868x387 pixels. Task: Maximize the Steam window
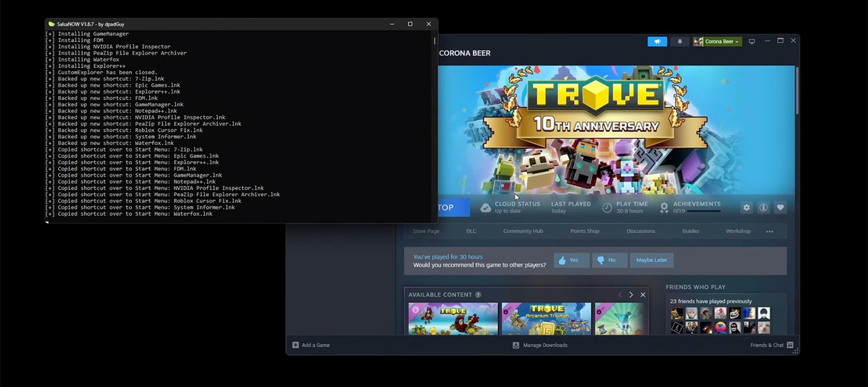coord(780,41)
